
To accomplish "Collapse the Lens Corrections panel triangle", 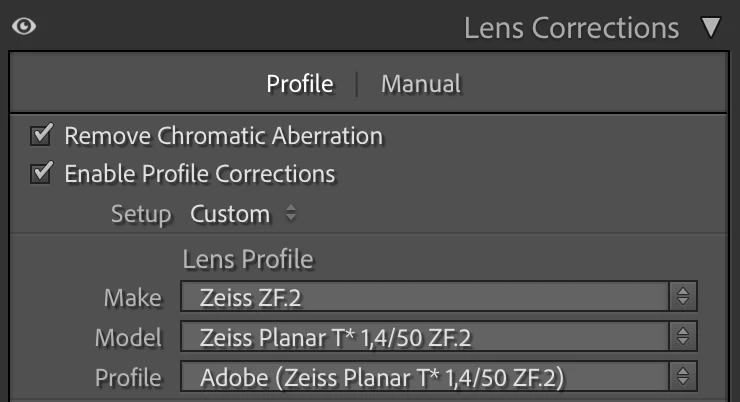I will pos(711,27).
